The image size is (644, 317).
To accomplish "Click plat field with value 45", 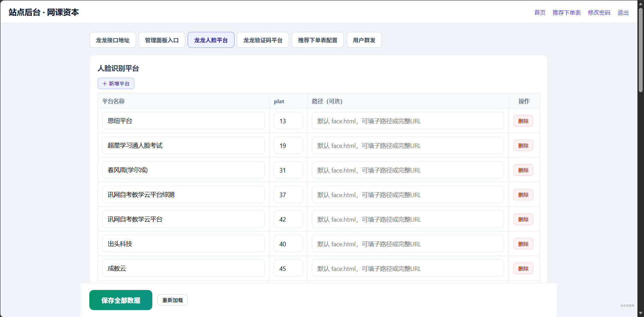I will tap(288, 268).
